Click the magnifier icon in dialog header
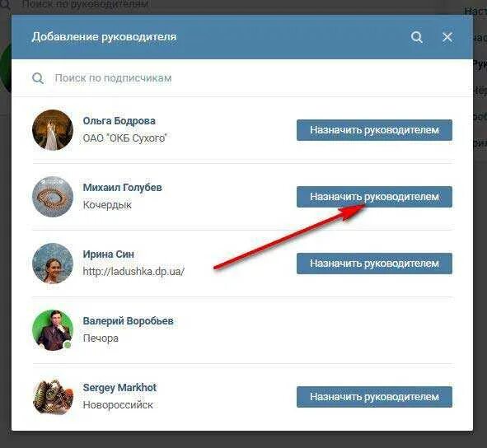The width and height of the screenshot is (487, 448). [x=416, y=37]
